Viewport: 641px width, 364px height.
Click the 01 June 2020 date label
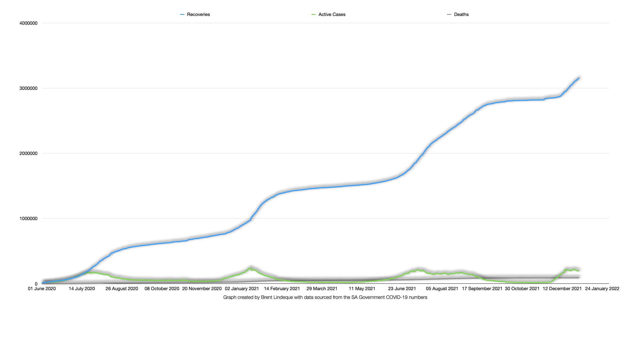tap(42, 289)
